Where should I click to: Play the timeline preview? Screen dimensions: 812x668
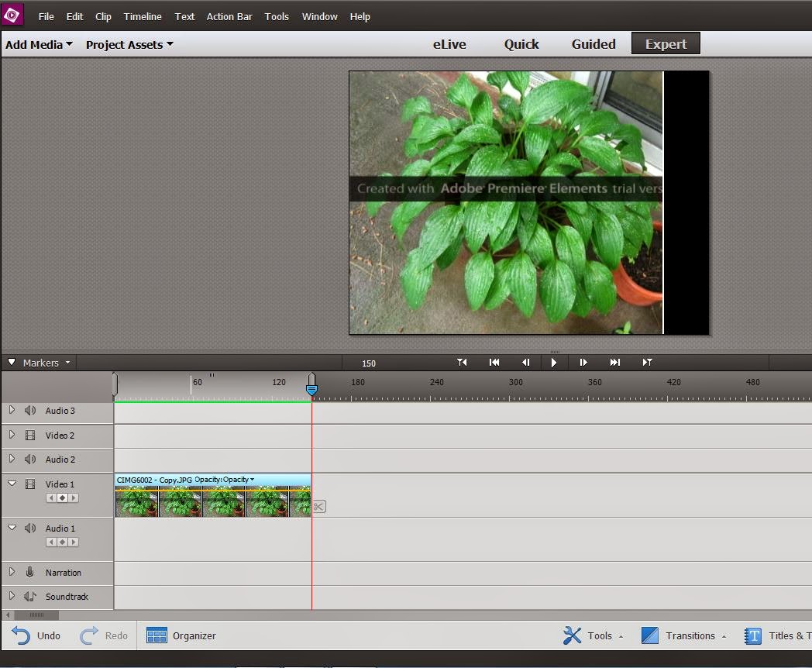(553, 363)
